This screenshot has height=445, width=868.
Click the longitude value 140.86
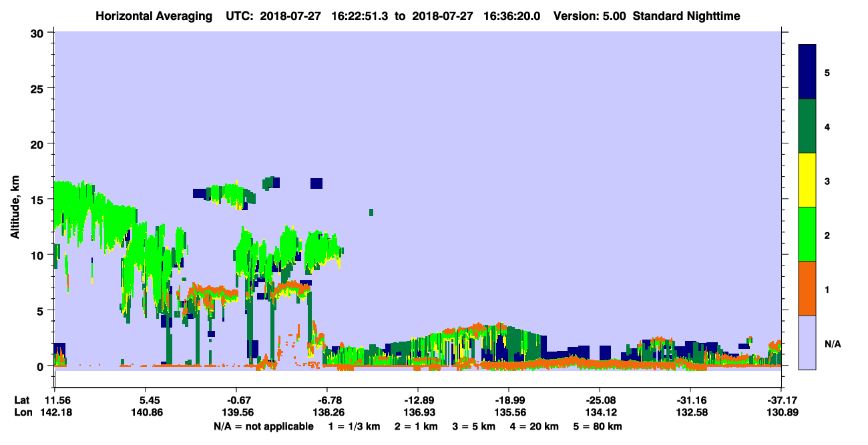coord(146,412)
